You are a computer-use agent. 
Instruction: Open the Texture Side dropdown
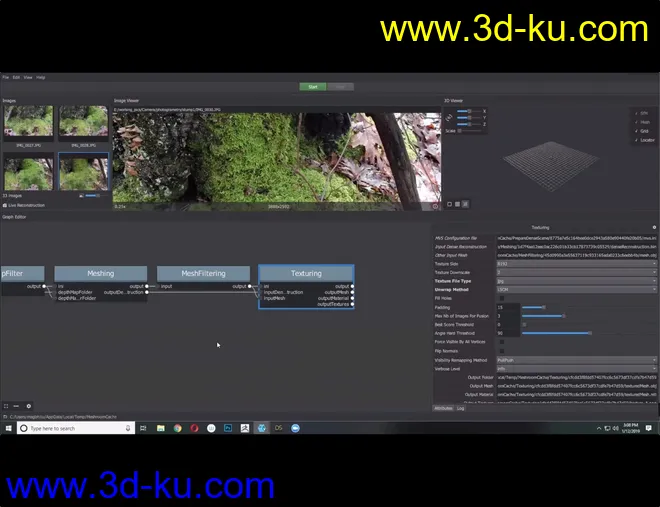(x=576, y=264)
